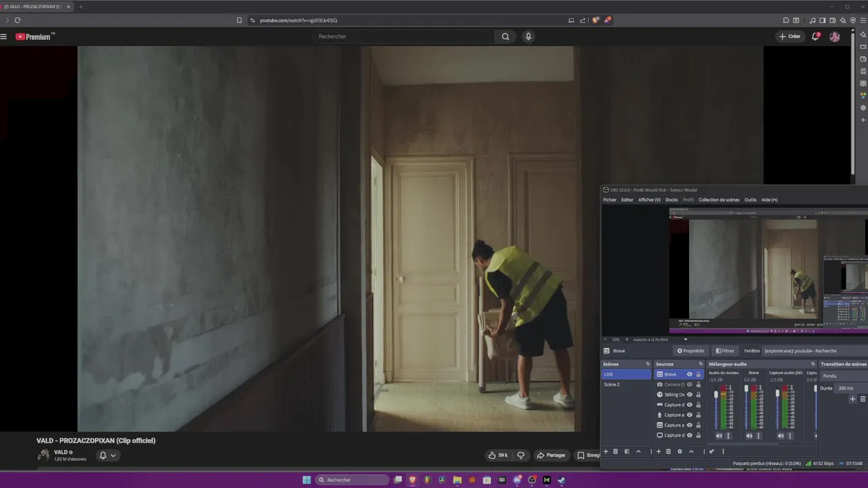Open Brave main hamburger menu
This screenshot has height=488, width=868.
[x=863, y=20]
